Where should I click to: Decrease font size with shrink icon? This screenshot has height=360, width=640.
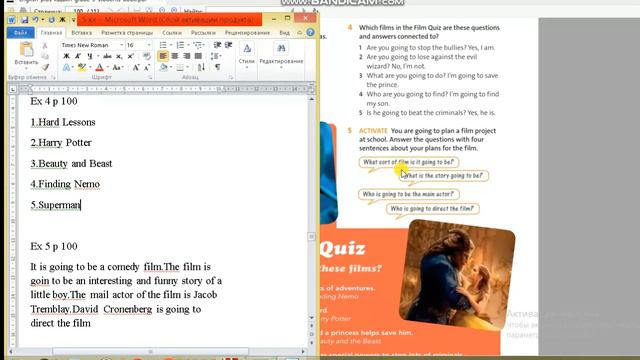click(147, 67)
